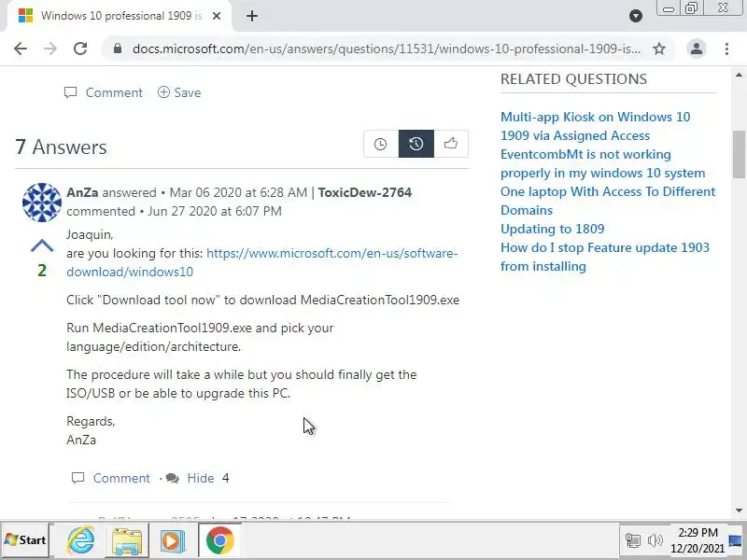This screenshot has width=747, height=560.
Task: Click the Chrome taskbar icon
Action: tap(219, 540)
